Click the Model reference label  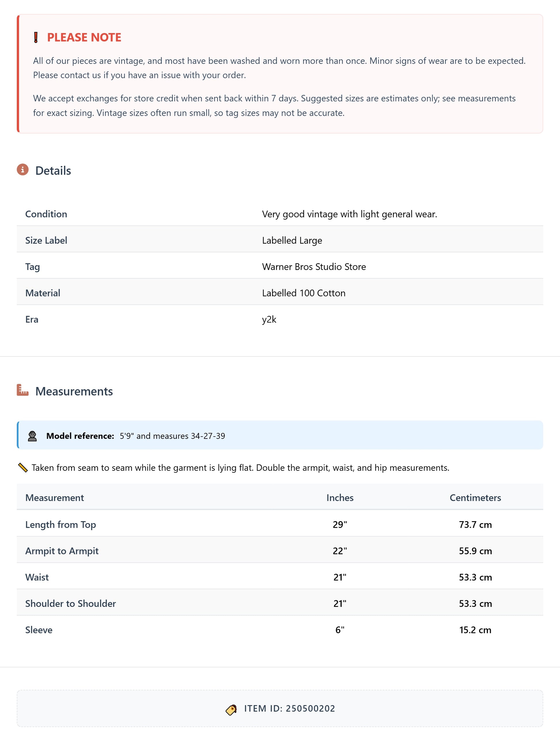[x=80, y=436]
